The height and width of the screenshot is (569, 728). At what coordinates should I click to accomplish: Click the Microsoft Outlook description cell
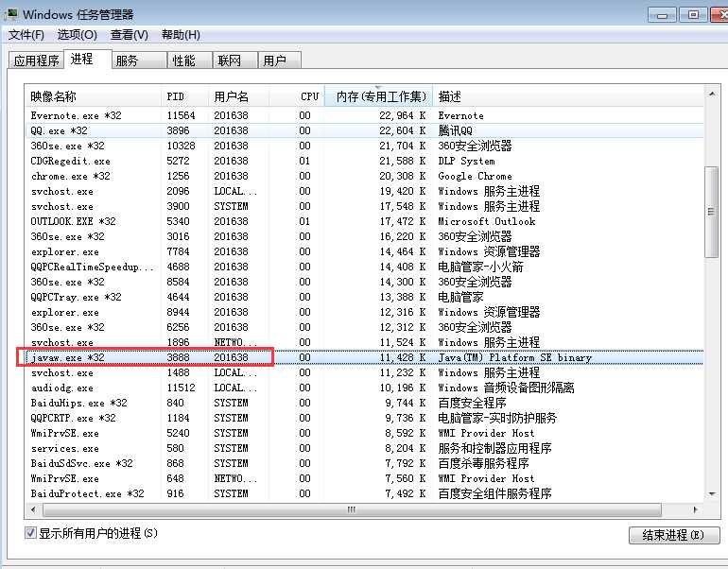click(x=487, y=221)
